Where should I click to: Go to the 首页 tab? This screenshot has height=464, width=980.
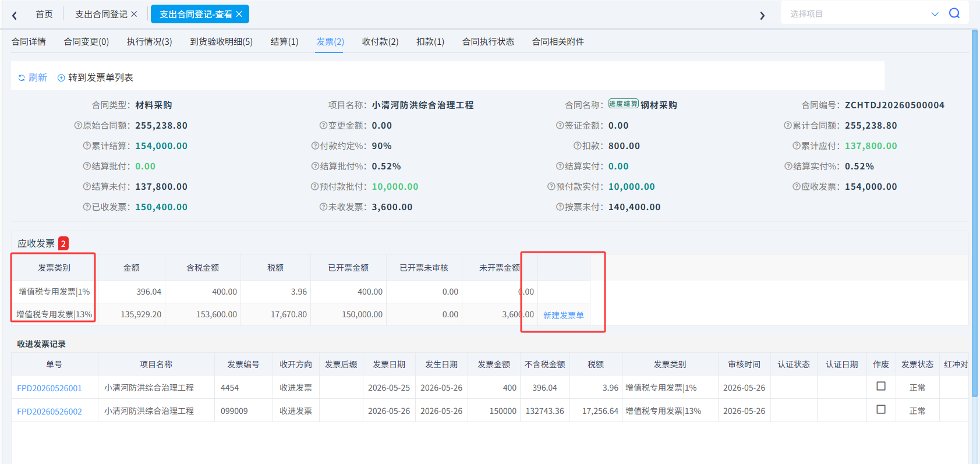click(44, 14)
